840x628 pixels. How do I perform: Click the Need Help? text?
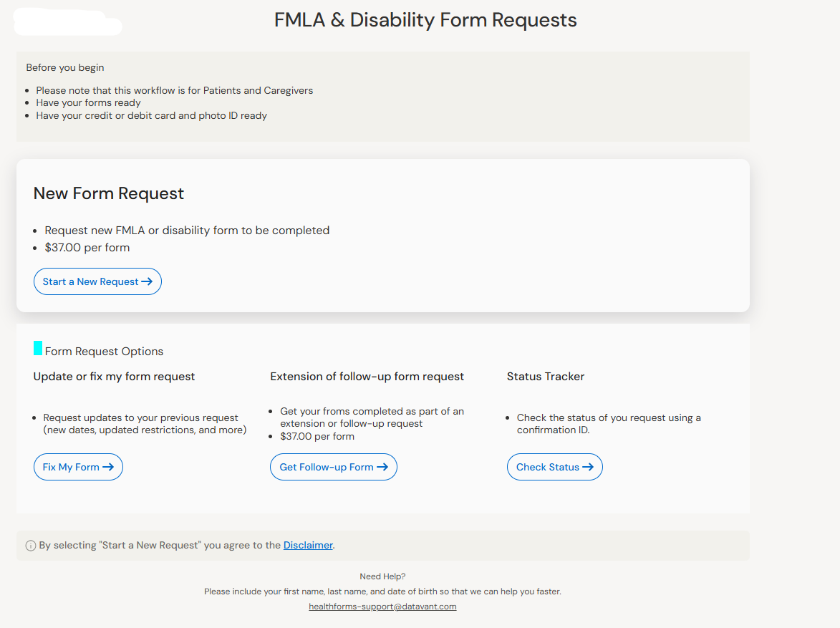382,576
